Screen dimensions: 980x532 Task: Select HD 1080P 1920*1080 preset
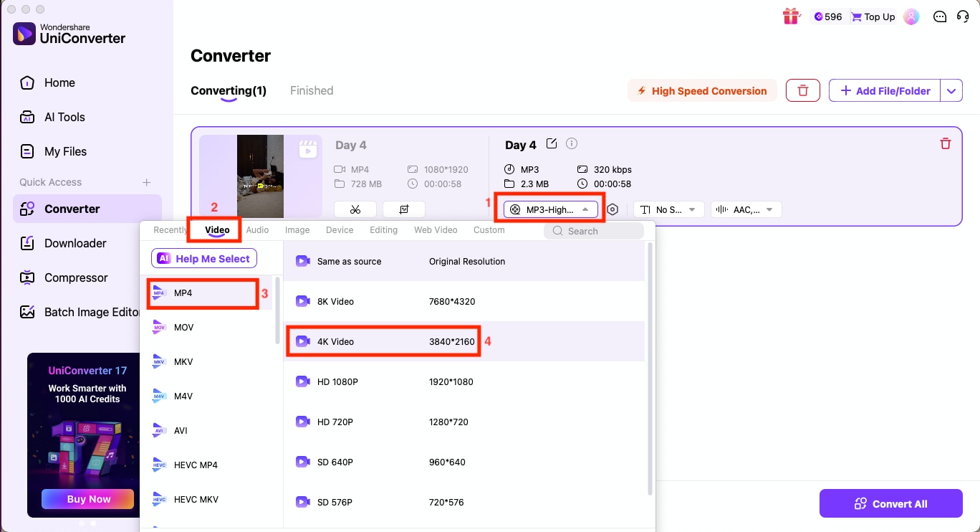pos(464,381)
